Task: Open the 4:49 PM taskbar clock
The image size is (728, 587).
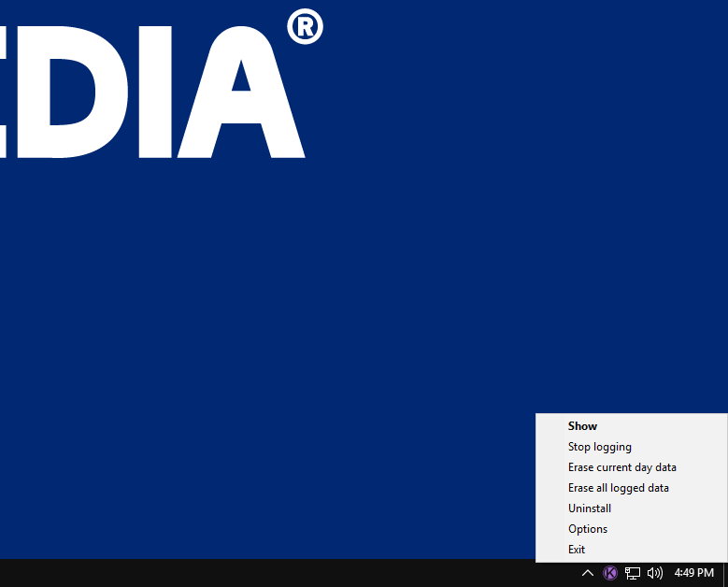Action: point(693,573)
